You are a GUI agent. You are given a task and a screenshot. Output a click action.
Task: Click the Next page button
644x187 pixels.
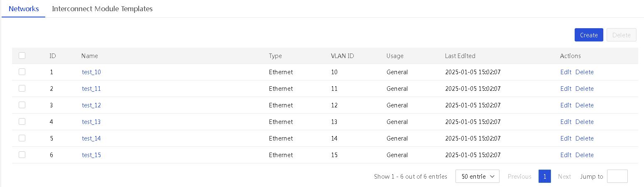[x=564, y=177]
